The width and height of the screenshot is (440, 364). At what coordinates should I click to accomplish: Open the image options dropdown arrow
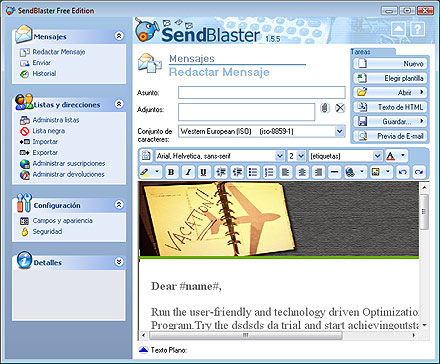coord(388,172)
